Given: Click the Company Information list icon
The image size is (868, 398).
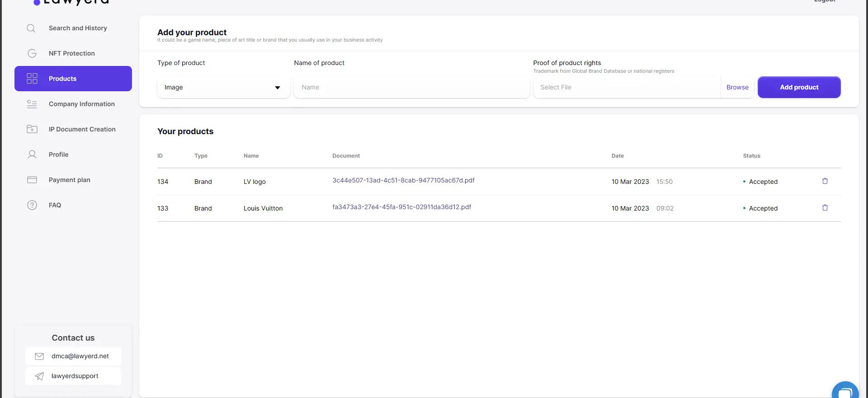Looking at the screenshot, I should [32, 104].
